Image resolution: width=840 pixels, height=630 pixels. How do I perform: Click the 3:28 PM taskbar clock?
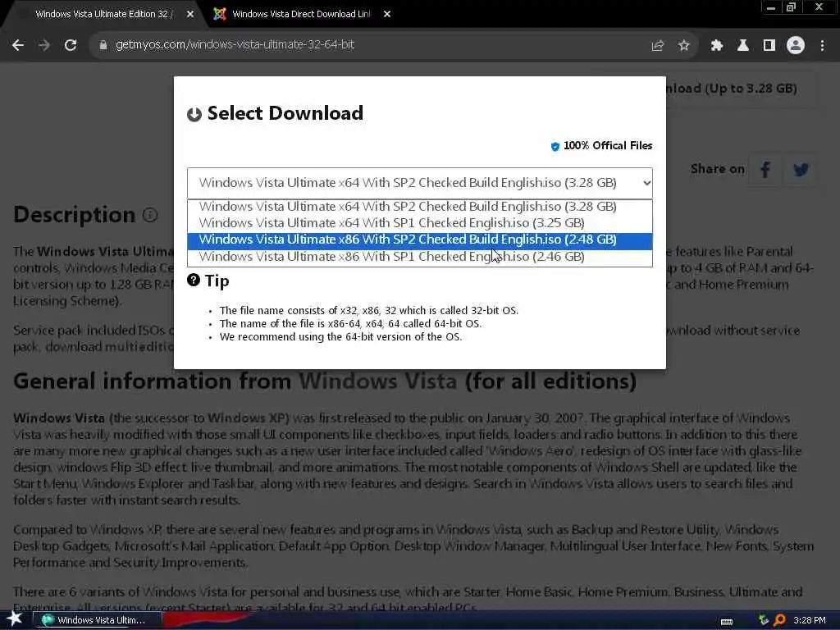[x=810, y=620]
